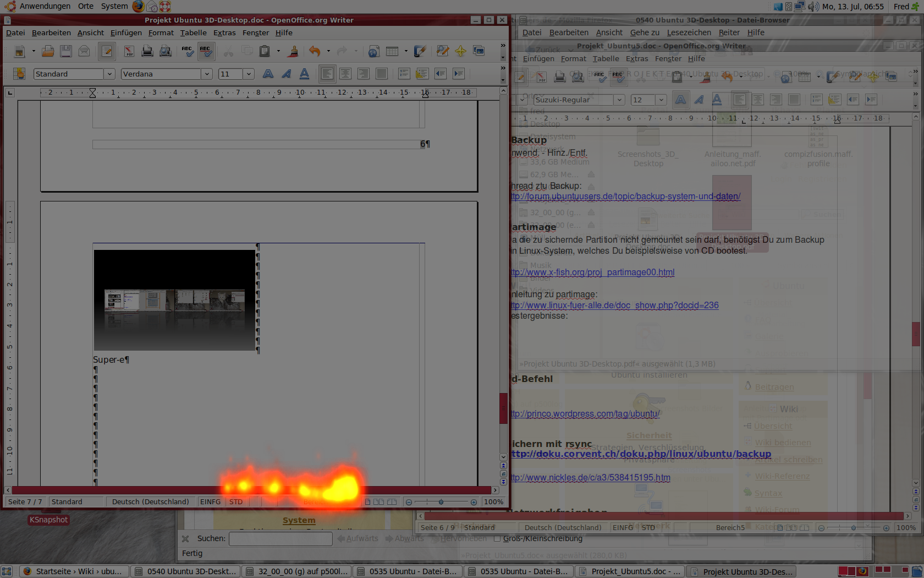Open the nickles.de link in back document
Viewport: 924px width, 578px height.
590,478
